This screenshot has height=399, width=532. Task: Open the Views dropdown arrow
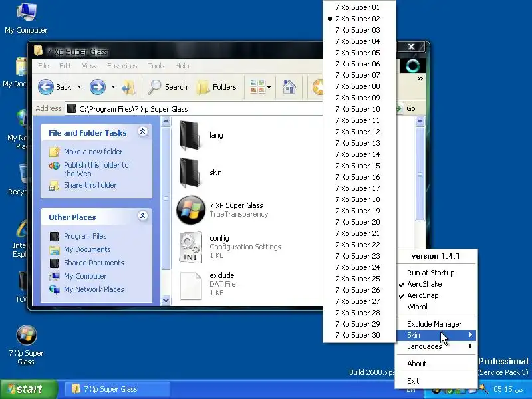269,87
